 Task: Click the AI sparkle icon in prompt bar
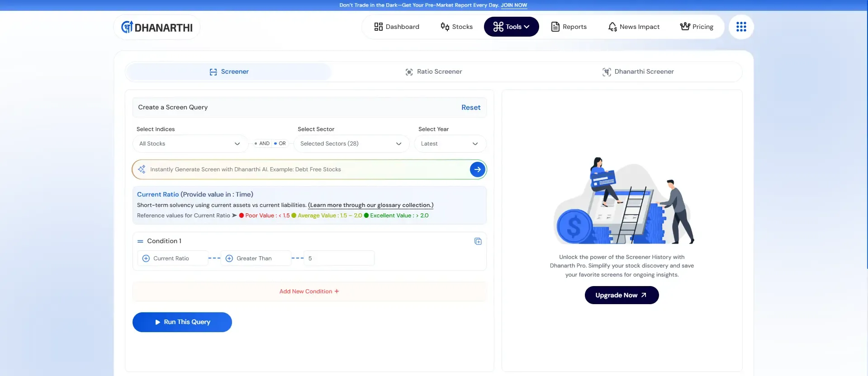tap(142, 169)
